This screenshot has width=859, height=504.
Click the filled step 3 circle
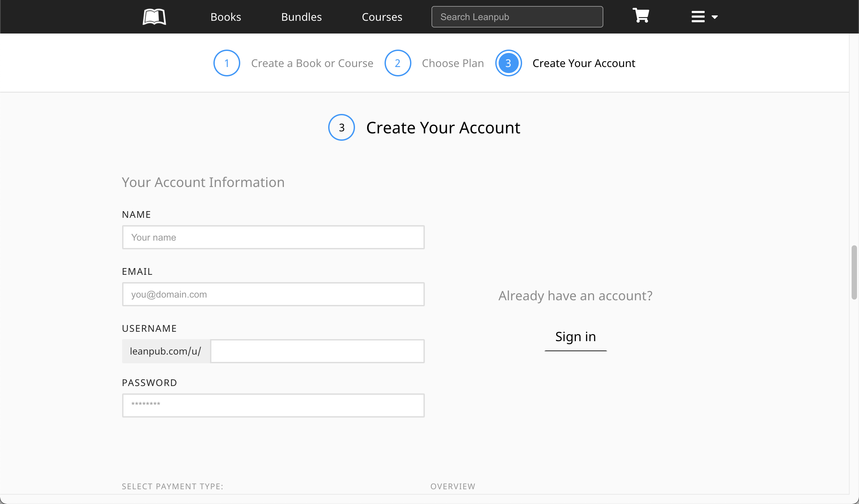(508, 63)
